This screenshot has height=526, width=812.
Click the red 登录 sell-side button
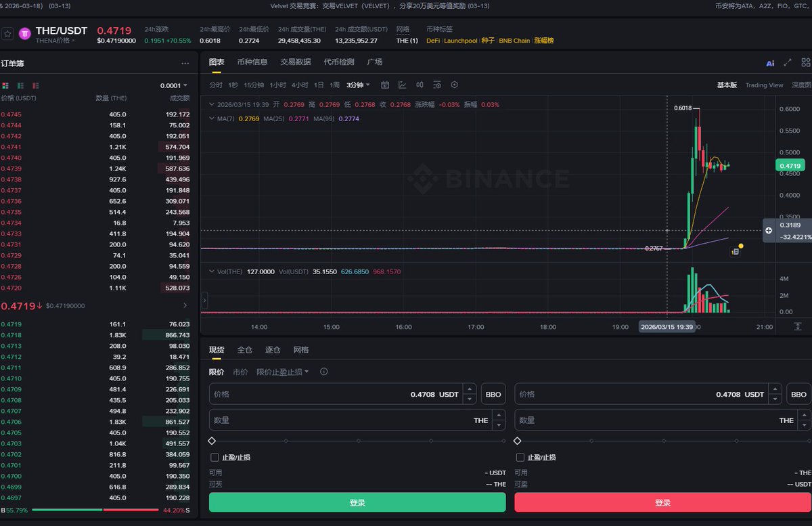tap(662, 502)
